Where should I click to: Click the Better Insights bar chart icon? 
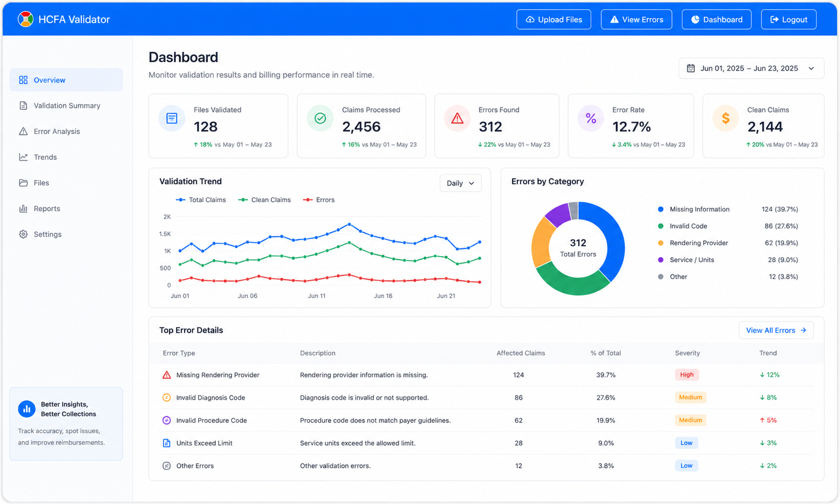26,409
